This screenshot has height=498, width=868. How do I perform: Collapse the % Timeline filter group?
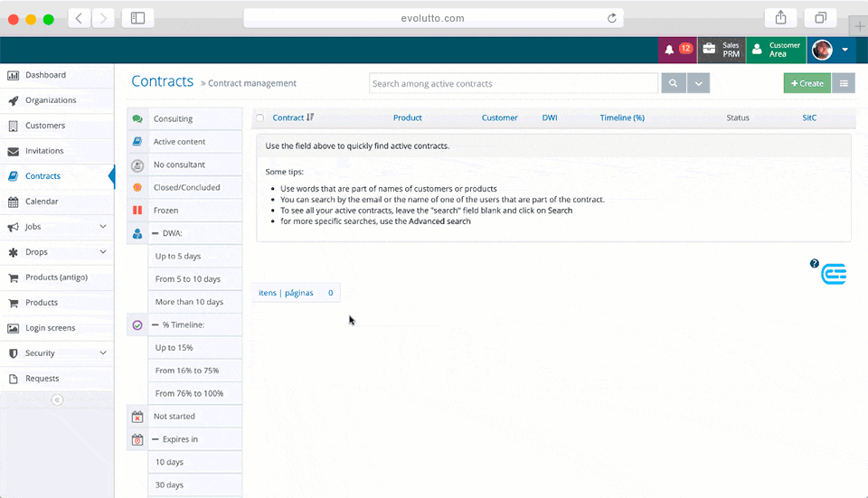tap(156, 324)
